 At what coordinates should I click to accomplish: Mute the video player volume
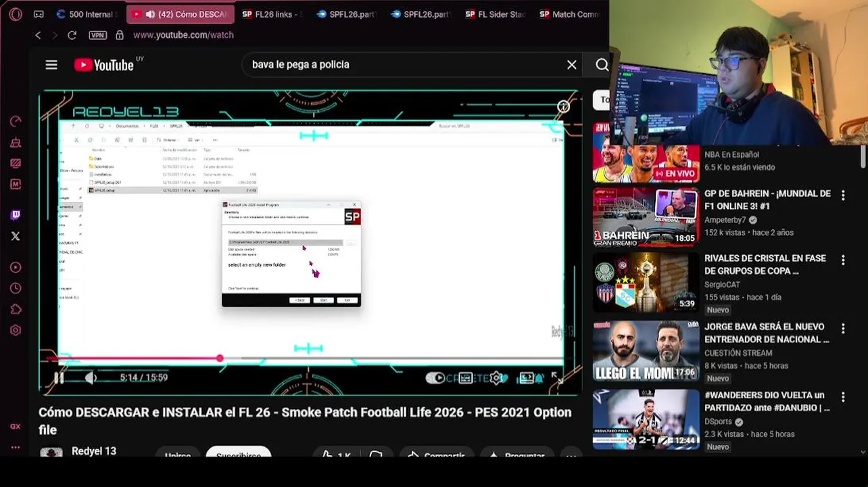click(x=91, y=378)
